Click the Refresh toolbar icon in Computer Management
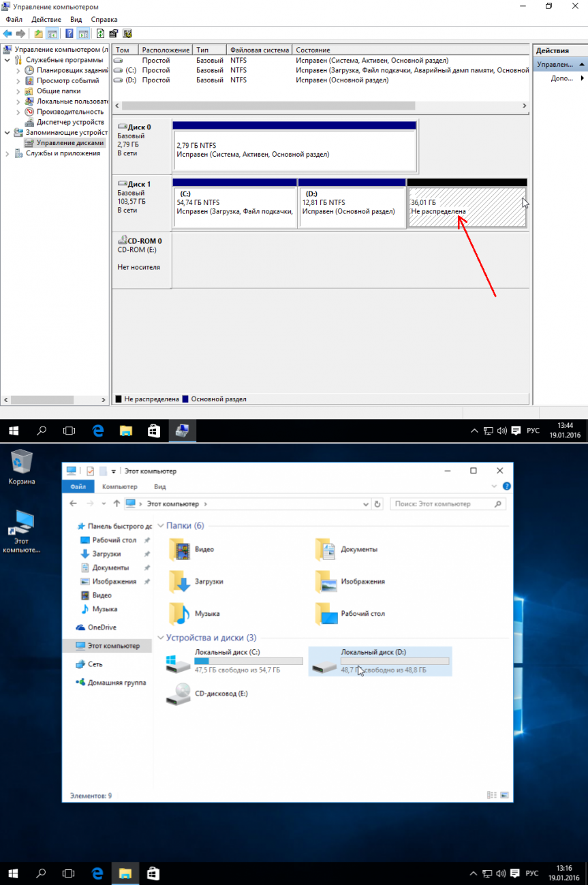 (101, 33)
